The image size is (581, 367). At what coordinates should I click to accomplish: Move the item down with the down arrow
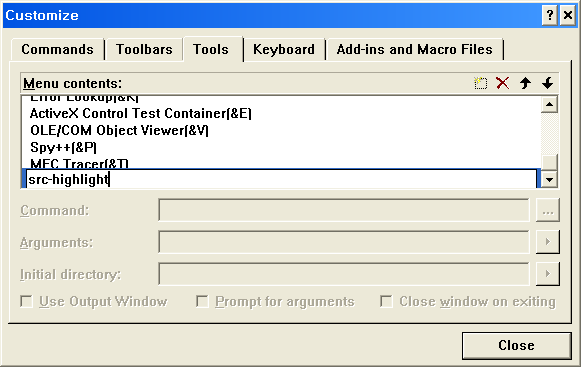[x=547, y=83]
